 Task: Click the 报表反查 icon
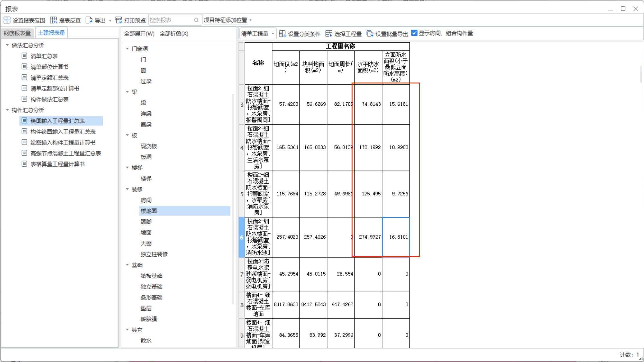53,20
